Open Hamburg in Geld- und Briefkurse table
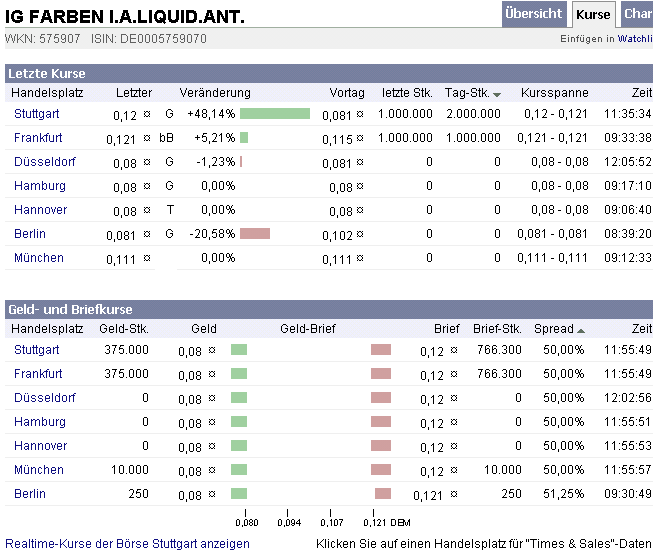This screenshot has width=653, height=551. (40, 422)
